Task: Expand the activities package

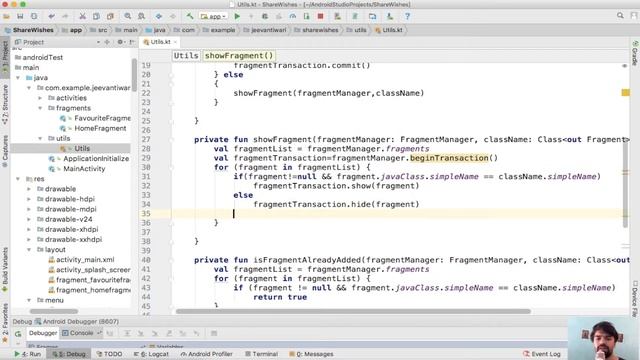Action: [x=40, y=98]
